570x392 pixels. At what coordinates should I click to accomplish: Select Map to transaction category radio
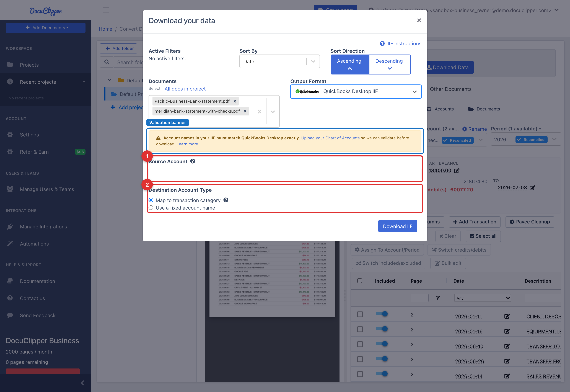point(151,200)
